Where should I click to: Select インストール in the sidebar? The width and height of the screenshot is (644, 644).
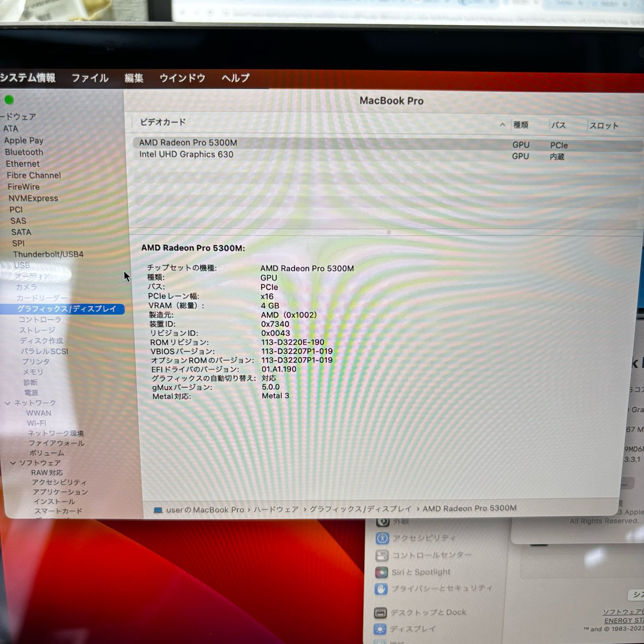tap(54, 501)
